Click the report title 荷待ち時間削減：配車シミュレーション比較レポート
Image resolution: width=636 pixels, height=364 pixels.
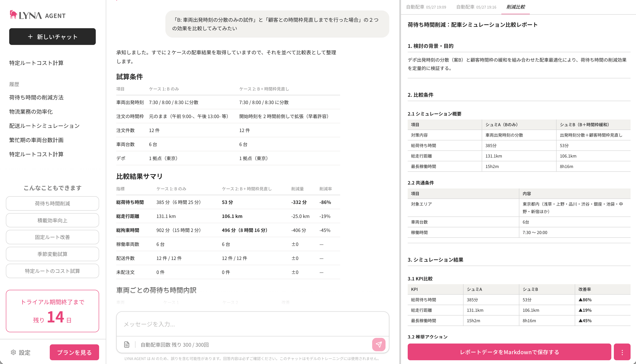click(x=473, y=25)
